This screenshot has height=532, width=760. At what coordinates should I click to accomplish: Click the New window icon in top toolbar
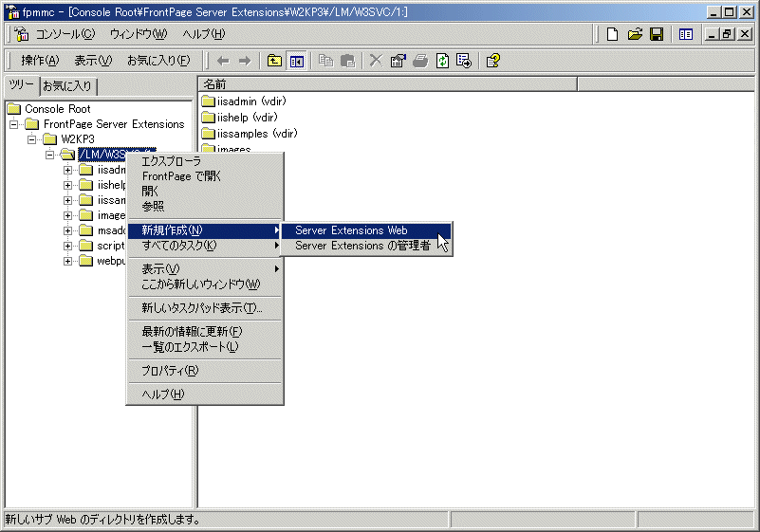point(686,34)
